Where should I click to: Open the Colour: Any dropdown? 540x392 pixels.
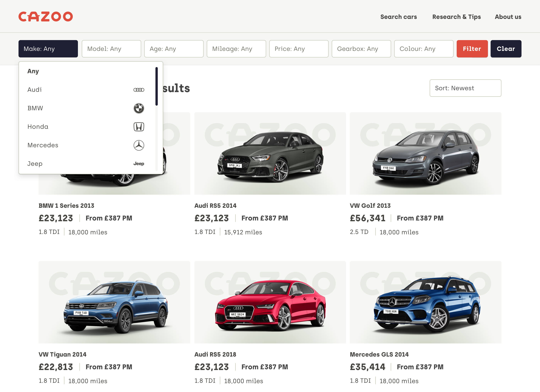click(x=424, y=49)
